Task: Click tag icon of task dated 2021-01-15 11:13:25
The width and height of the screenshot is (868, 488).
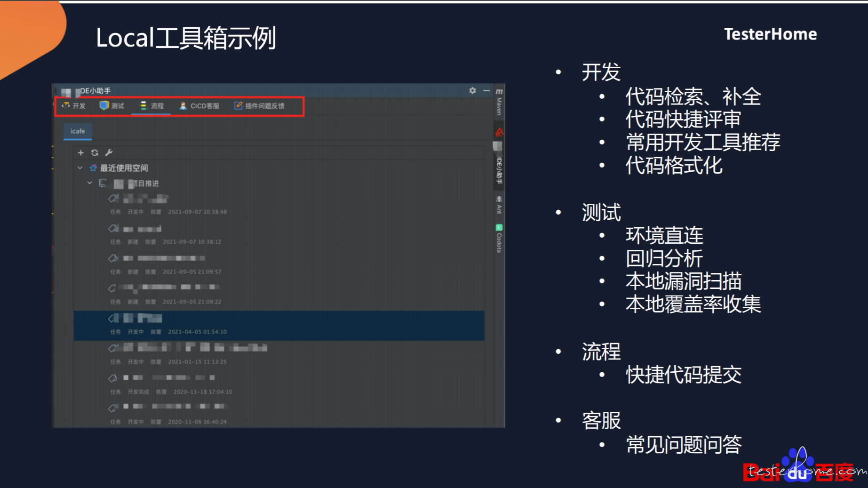Action: click(x=113, y=348)
